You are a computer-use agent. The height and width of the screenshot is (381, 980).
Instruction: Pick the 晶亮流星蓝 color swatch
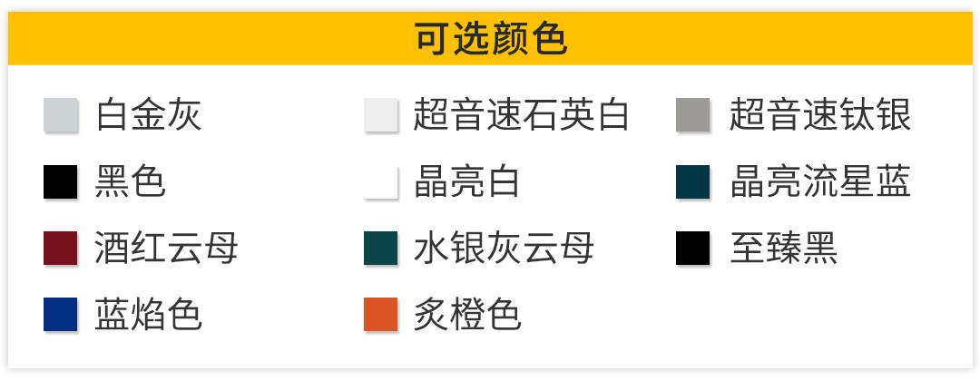pyautogui.click(x=693, y=182)
